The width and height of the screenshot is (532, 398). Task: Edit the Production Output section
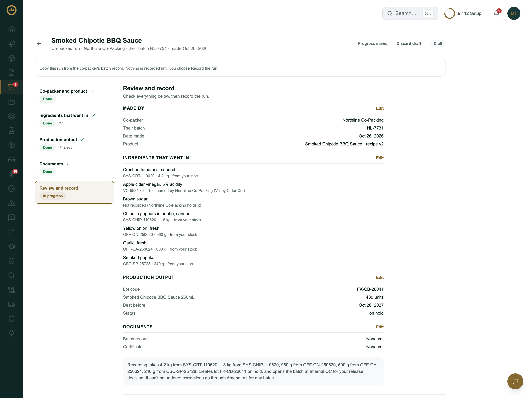[x=379, y=277]
